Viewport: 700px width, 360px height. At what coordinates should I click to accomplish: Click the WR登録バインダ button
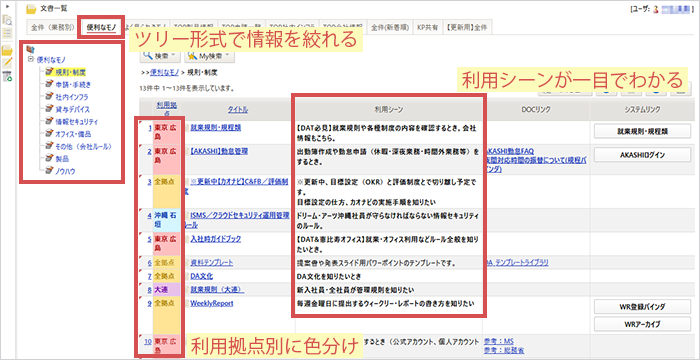(642, 307)
